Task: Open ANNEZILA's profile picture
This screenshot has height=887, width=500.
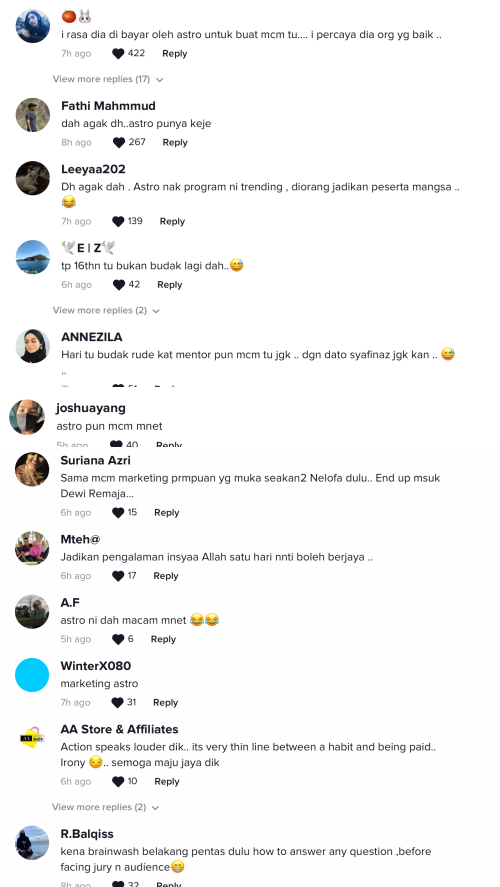Action: pos(32,346)
